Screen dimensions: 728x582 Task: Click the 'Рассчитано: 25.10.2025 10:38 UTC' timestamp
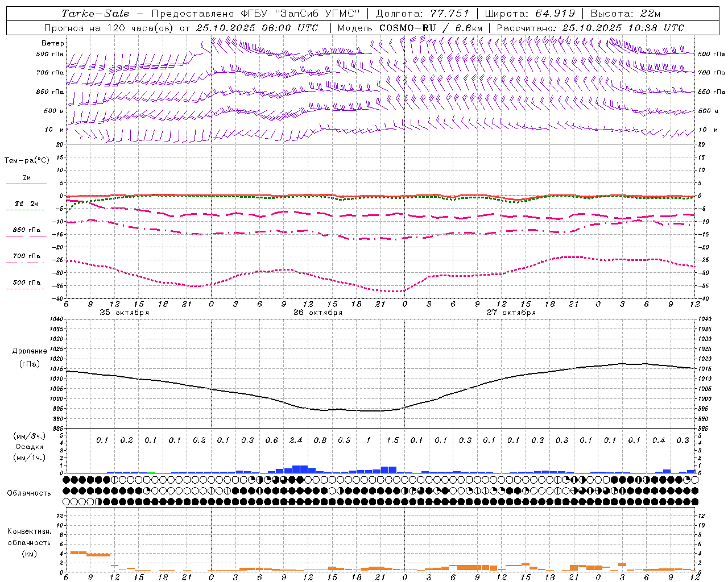[x=590, y=28]
